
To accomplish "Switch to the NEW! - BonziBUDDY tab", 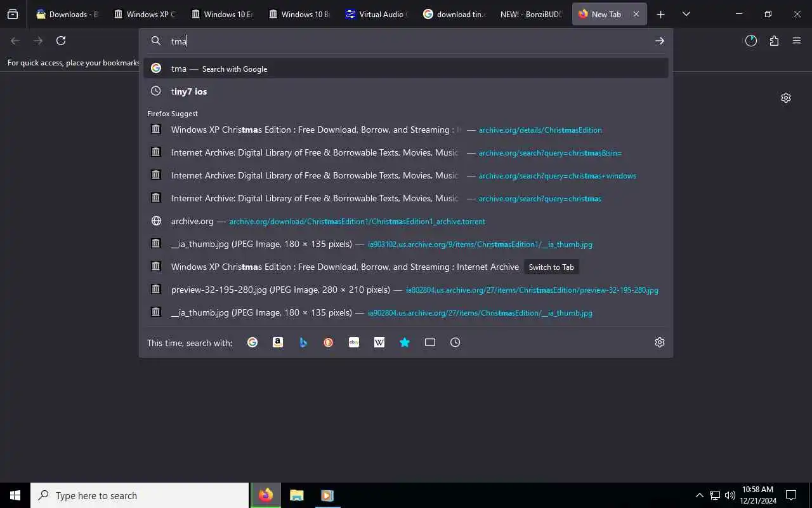I will click(532, 14).
